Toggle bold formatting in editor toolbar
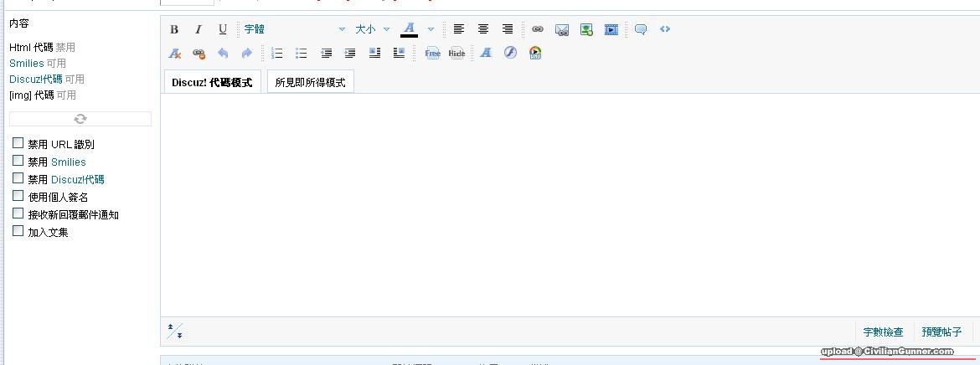The width and height of the screenshot is (980, 365). click(174, 29)
